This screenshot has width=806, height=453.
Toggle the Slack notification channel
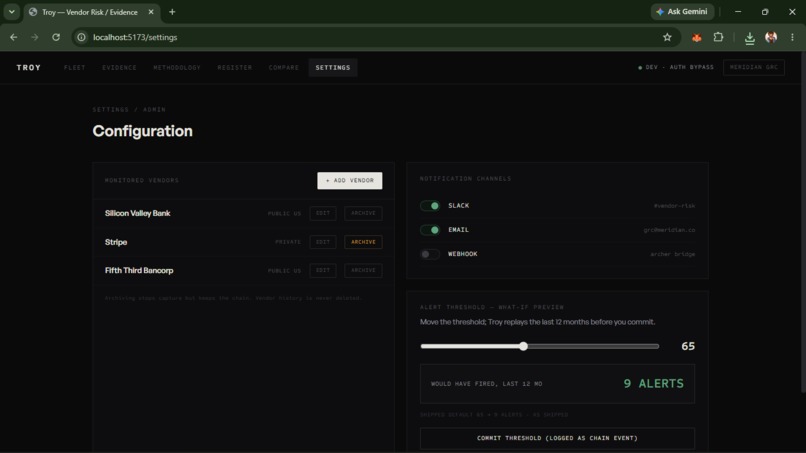click(x=430, y=206)
